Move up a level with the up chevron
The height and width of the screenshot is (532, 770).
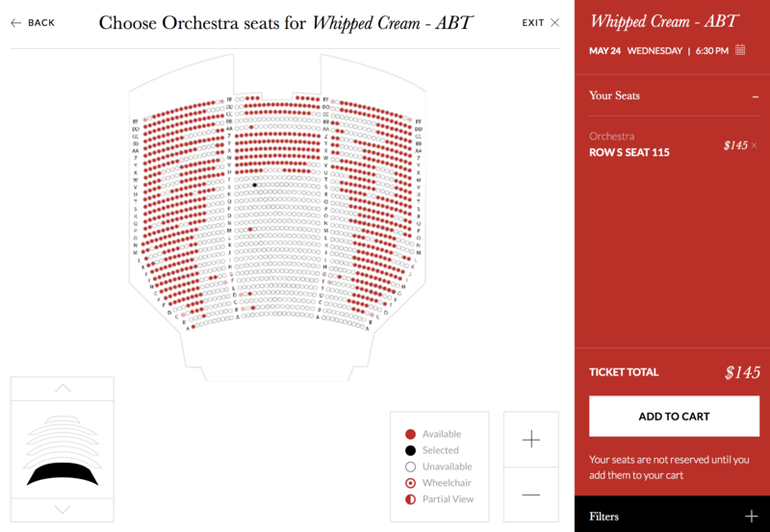pyautogui.click(x=63, y=389)
